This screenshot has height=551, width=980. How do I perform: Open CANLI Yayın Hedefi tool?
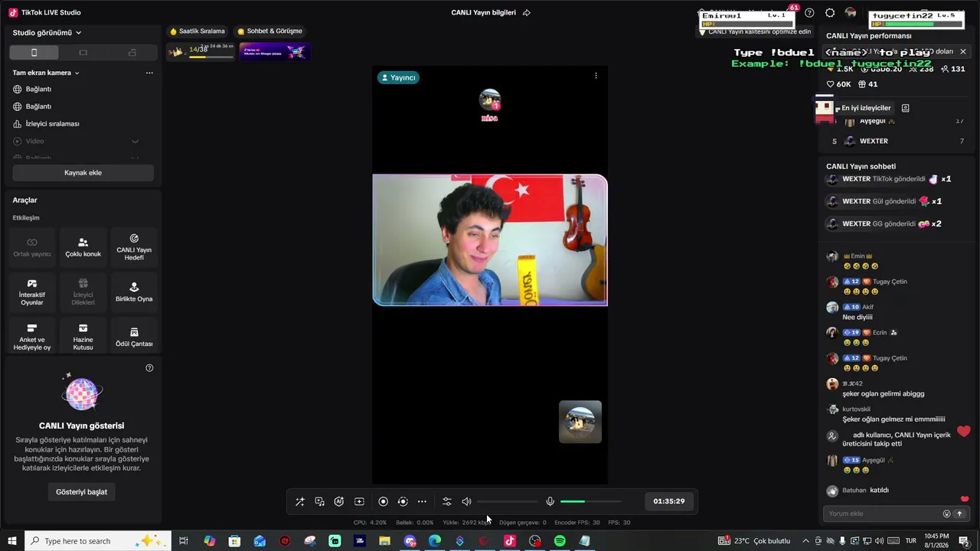coord(134,247)
